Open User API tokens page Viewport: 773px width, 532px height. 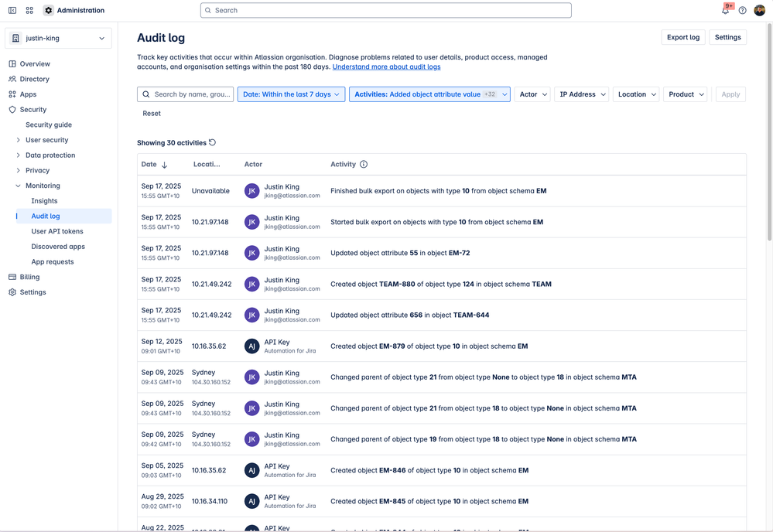tap(57, 231)
